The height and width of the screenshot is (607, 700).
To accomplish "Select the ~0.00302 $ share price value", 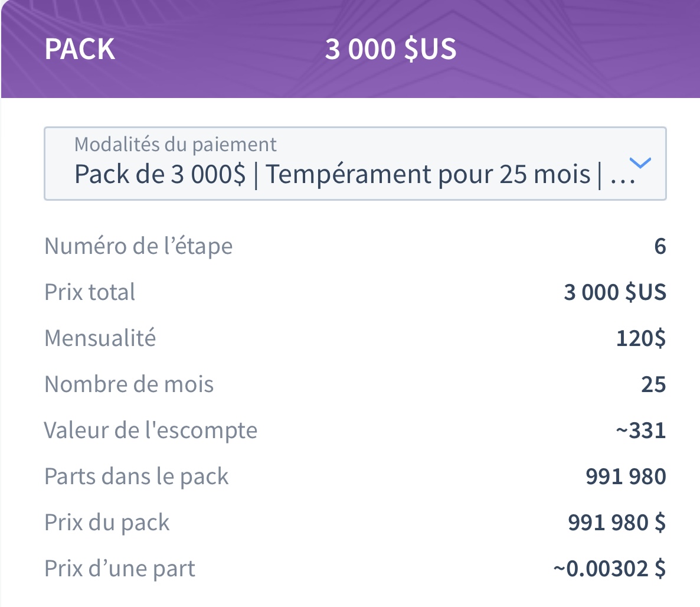I will (609, 569).
